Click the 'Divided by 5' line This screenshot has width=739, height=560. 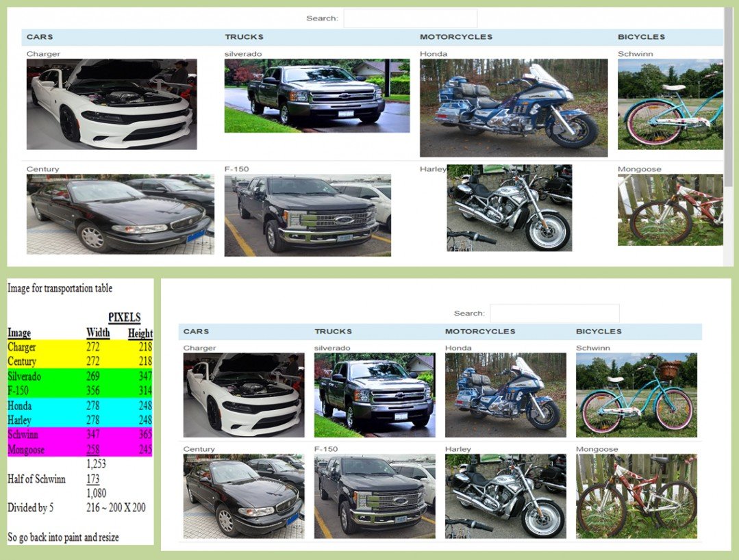30,508
